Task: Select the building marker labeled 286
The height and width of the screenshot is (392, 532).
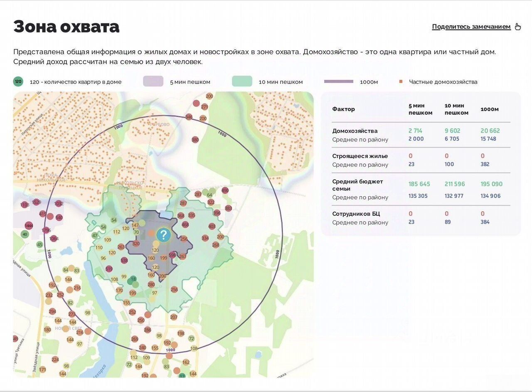Action: 148,330
